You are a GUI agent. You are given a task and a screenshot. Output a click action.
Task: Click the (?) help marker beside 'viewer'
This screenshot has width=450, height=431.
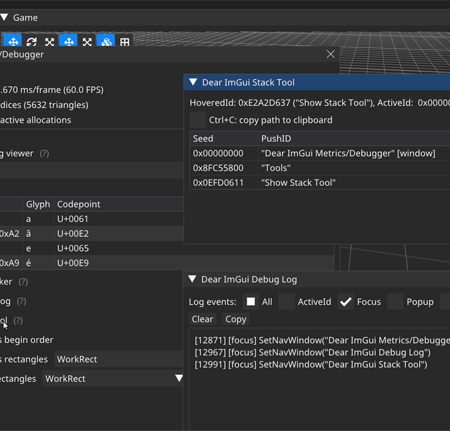[x=44, y=154]
